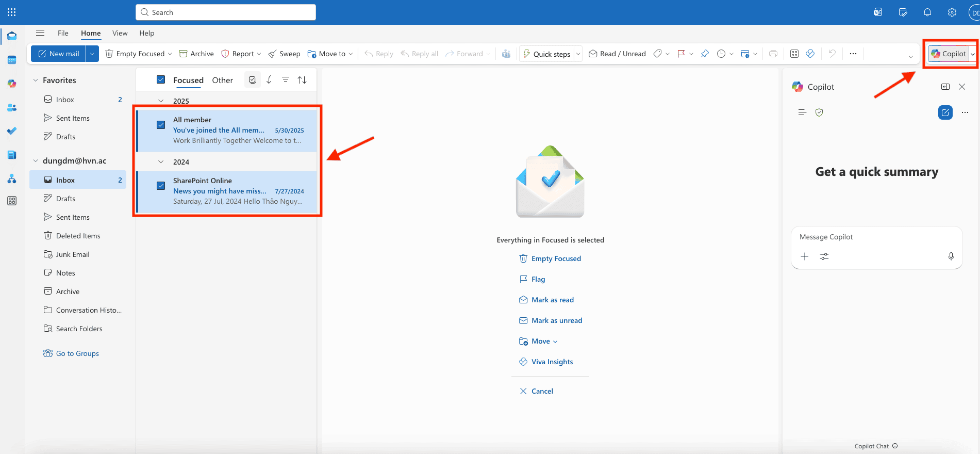This screenshot has width=980, height=454.
Task: Click the plus icon in Copilot message box
Action: pyautogui.click(x=805, y=256)
